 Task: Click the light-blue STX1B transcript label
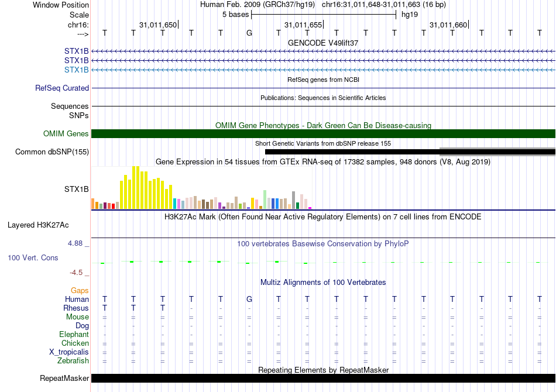coord(76,70)
